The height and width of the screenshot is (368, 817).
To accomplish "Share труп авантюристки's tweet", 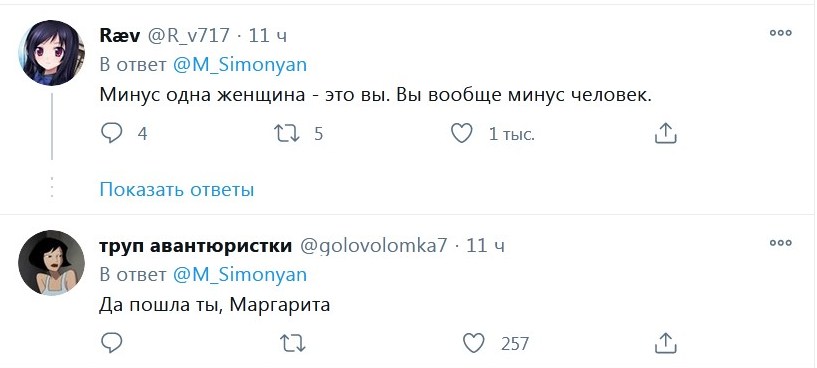I will (665, 343).
